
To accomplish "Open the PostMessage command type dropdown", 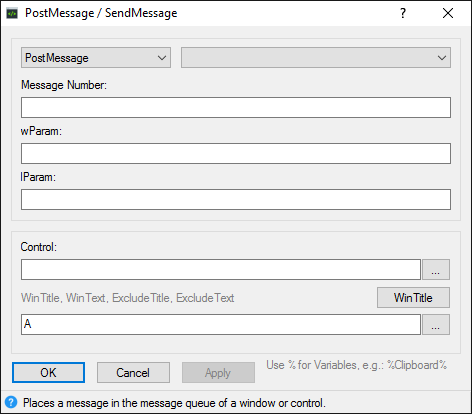I will pos(96,58).
